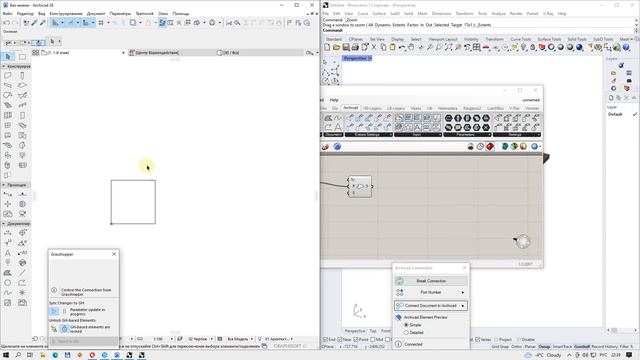
Task: Open Help menu in Grasshopper window
Action: tap(334, 100)
